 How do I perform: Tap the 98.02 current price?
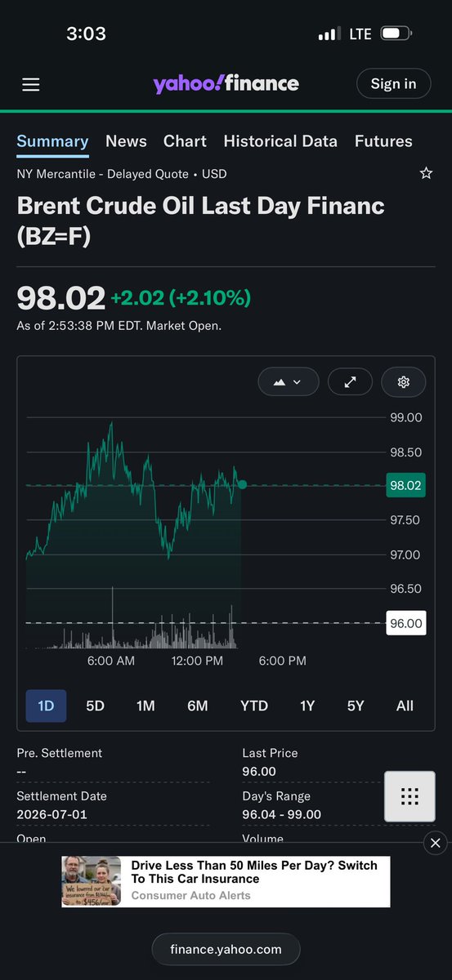point(61,298)
